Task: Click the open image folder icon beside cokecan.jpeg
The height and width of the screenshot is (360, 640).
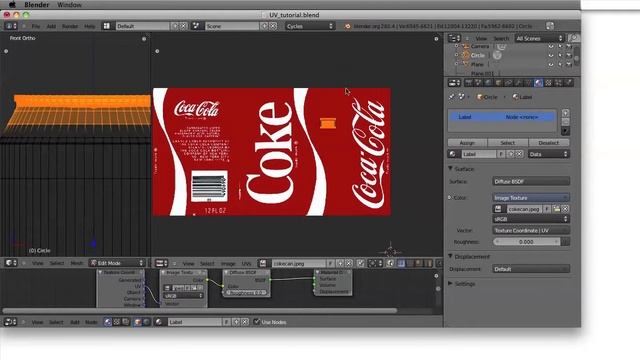Action: coord(556,209)
